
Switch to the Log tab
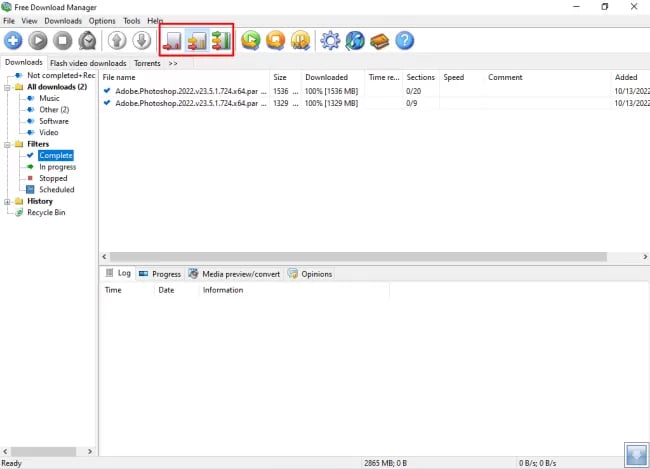click(119, 273)
